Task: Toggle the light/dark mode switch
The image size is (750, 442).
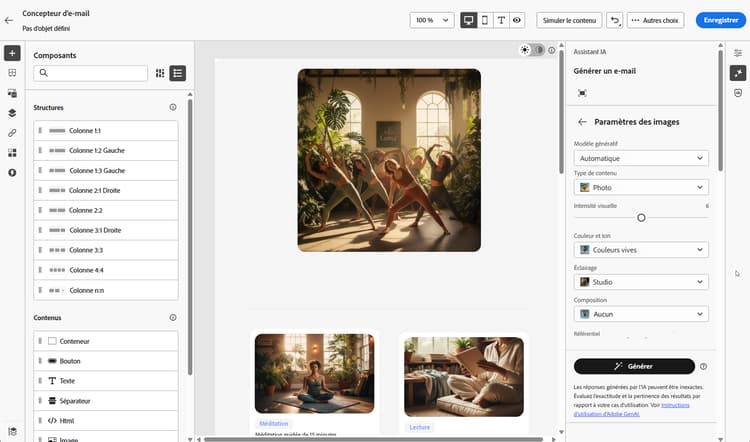Action: coord(532,50)
